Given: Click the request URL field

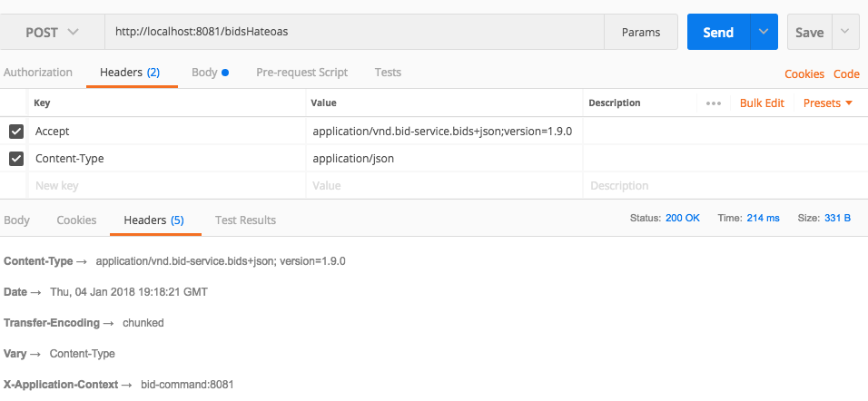Looking at the screenshot, I should [354, 32].
